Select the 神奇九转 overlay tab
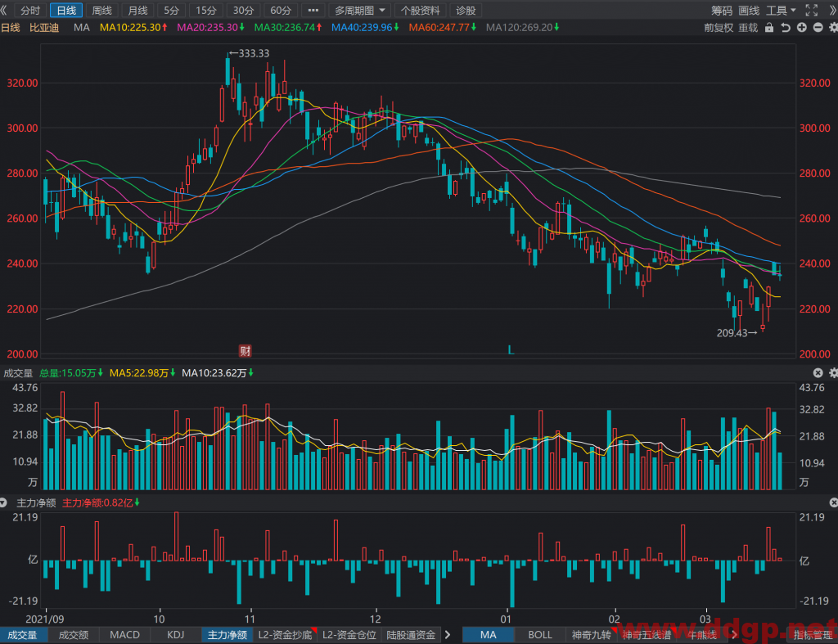The width and height of the screenshot is (838, 644). coord(591,634)
